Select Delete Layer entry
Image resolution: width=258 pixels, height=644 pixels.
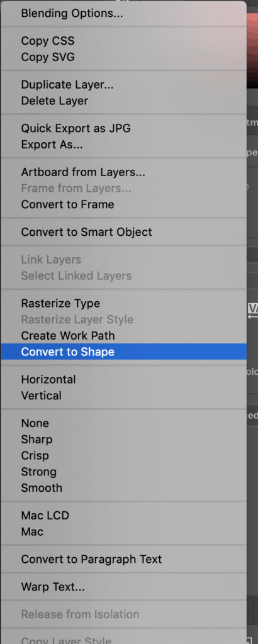(123, 101)
